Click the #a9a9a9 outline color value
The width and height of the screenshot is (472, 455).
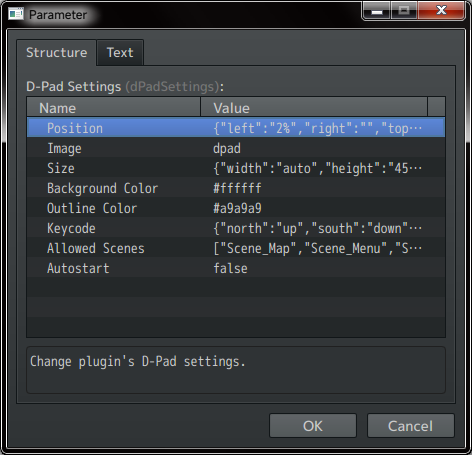pos(237,208)
